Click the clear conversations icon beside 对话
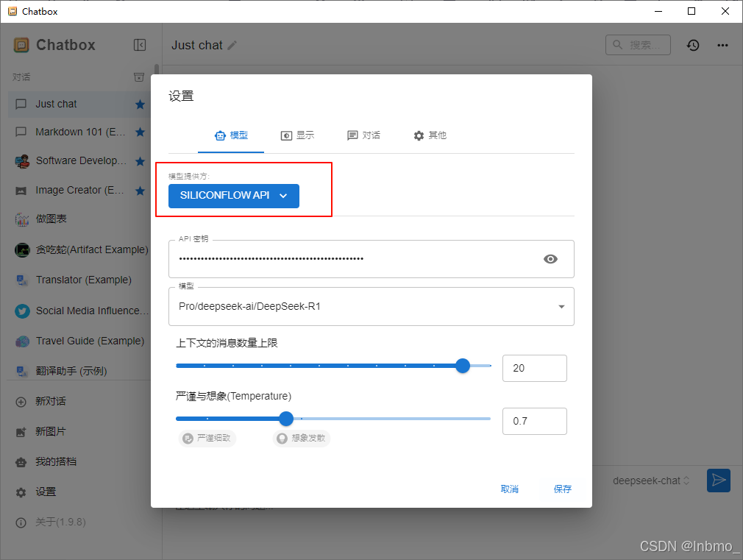 tap(139, 77)
